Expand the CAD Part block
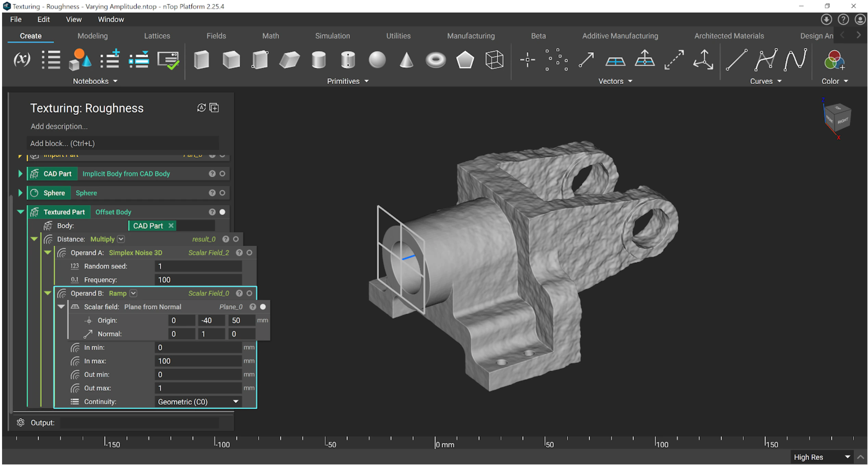 pos(20,174)
